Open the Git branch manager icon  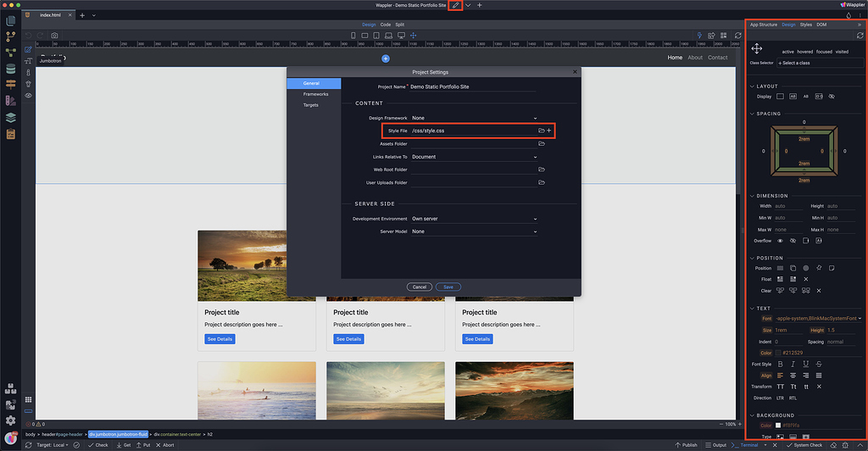click(10, 36)
